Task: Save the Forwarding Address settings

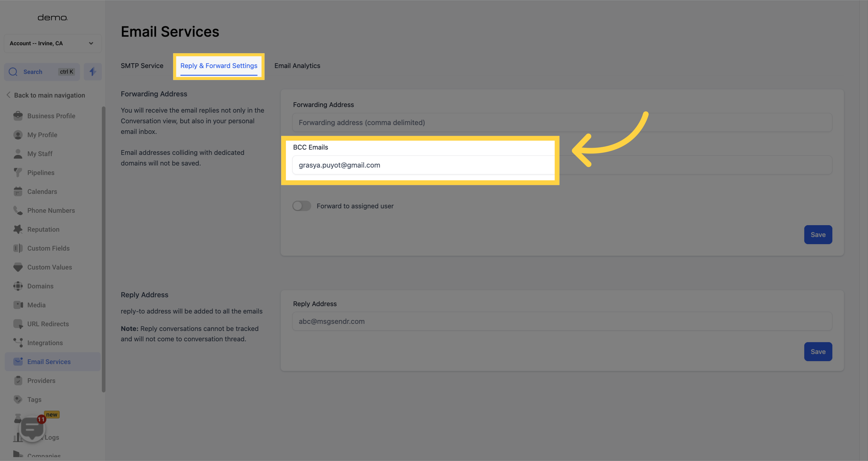Action: point(818,234)
